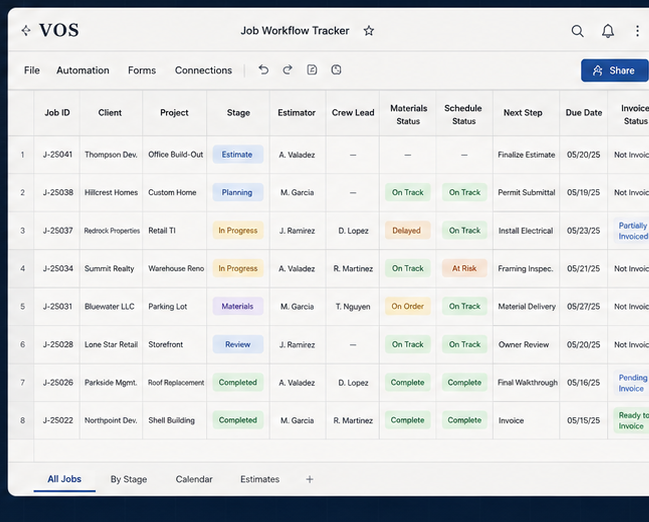This screenshot has height=522, width=649.
Task: Add a new sheet tab with plus
Action: (309, 479)
